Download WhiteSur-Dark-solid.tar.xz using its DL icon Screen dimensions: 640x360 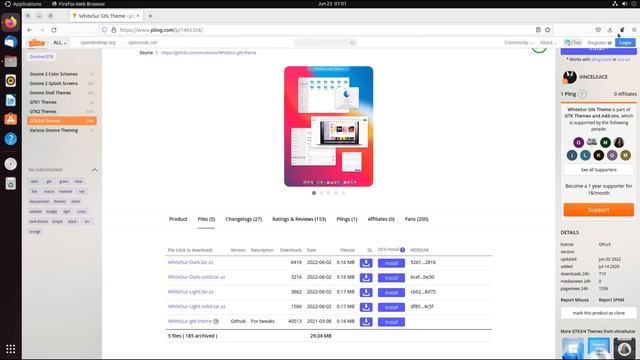click(x=366, y=278)
